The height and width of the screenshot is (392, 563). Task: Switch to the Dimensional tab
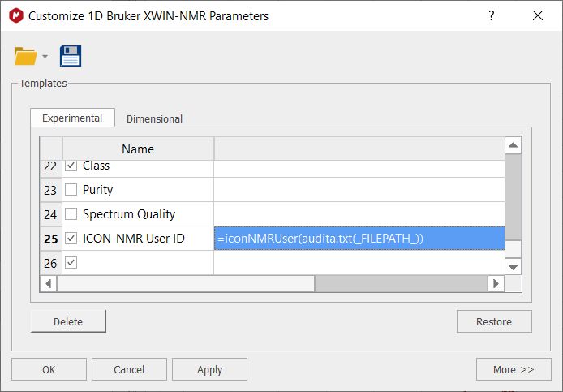coord(154,119)
